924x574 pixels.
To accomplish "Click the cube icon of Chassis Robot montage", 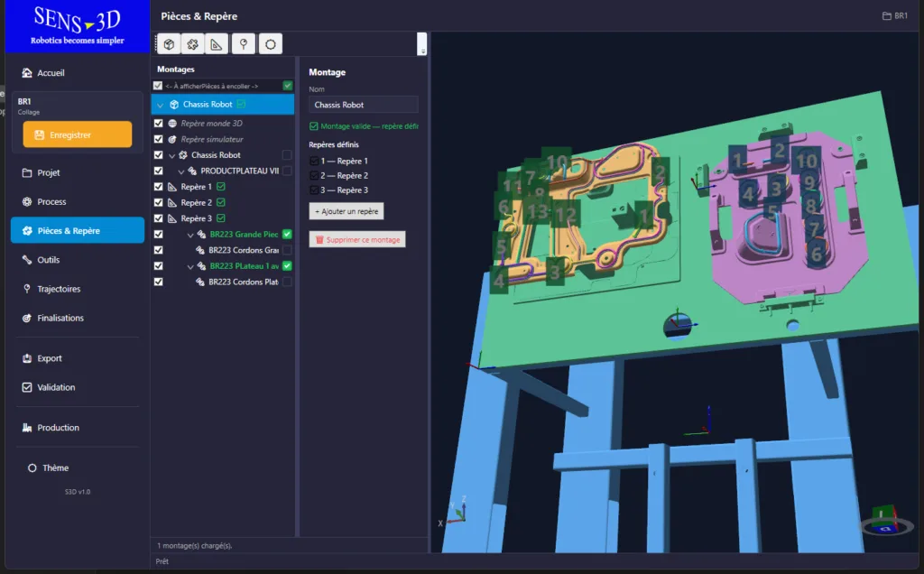I will tap(174, 105).
